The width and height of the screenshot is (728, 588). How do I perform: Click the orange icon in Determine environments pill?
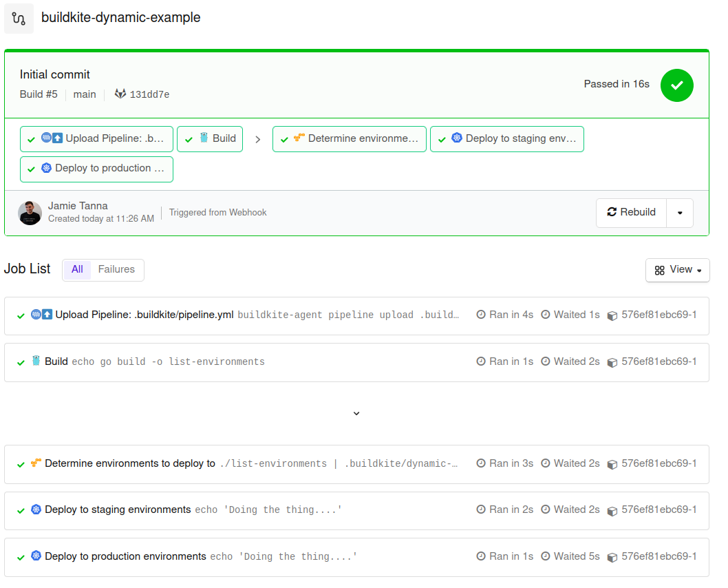pos(299,137)
